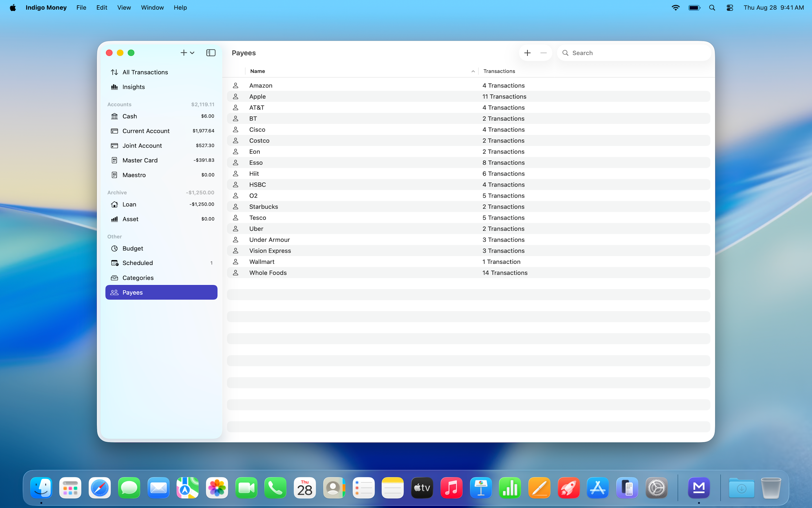The width and height of the screenshot is (812, 508).
Task: Open the Trash in the Dock
Action: pyautogui.click(x=771, y=488)
